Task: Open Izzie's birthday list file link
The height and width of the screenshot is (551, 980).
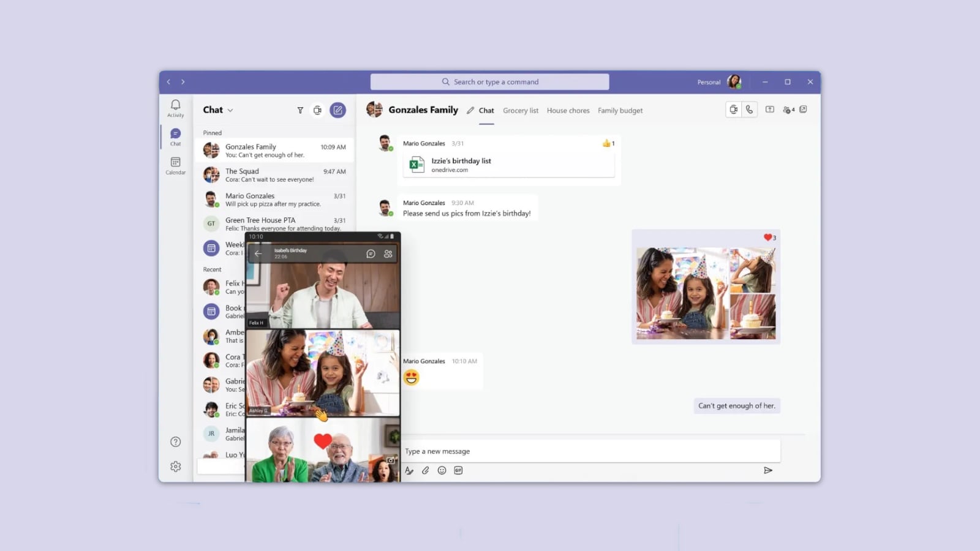Action: (x=508, y=165)
